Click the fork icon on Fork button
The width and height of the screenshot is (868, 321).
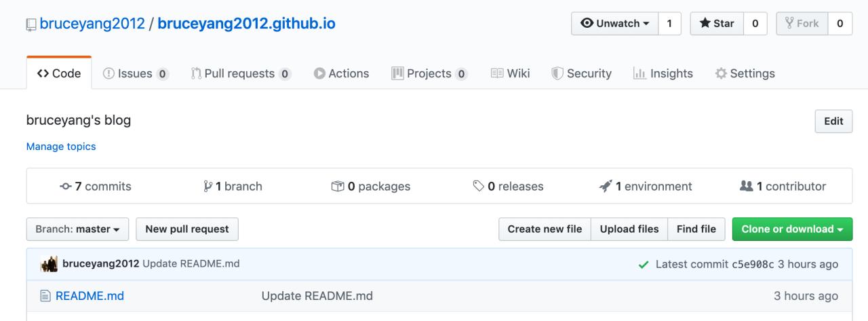click(x=789, y=24)
